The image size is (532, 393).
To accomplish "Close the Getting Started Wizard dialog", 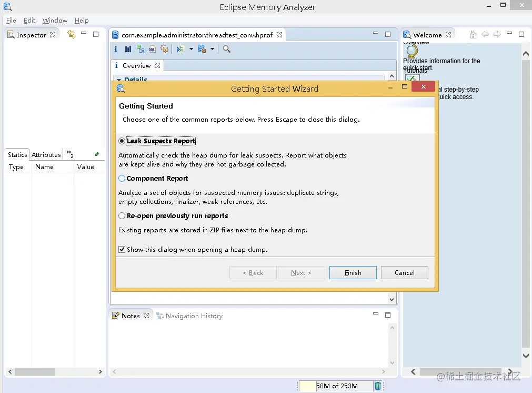I will point(424,86).
